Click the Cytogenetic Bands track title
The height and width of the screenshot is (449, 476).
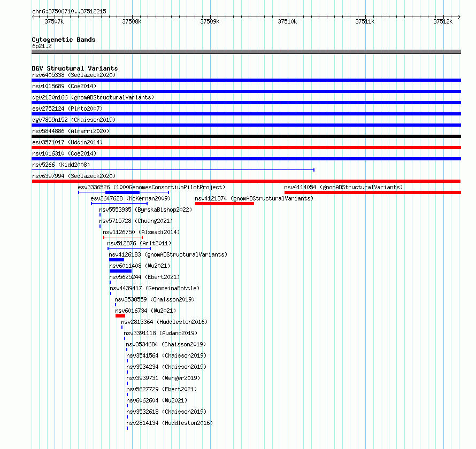coord(64,40)
